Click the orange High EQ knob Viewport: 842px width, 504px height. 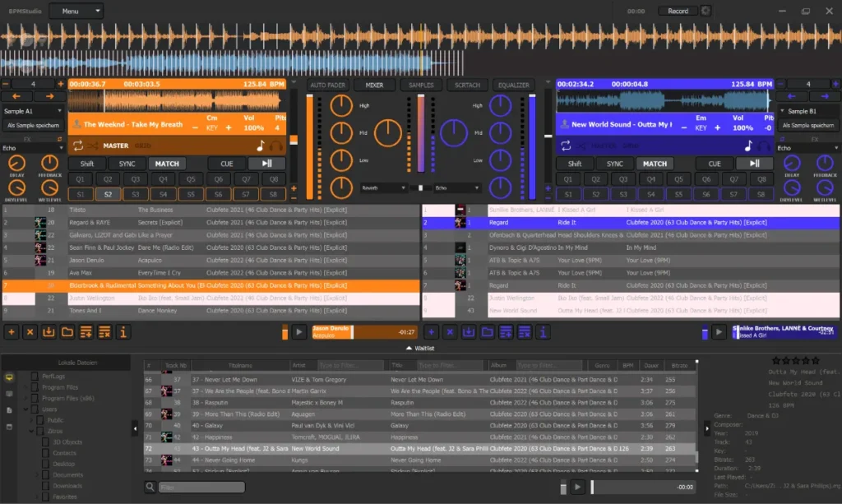[x=341, y=106]
